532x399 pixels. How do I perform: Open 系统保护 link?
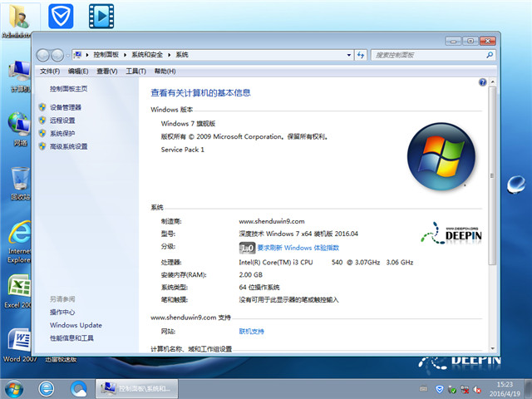click(x=62, y=133)
